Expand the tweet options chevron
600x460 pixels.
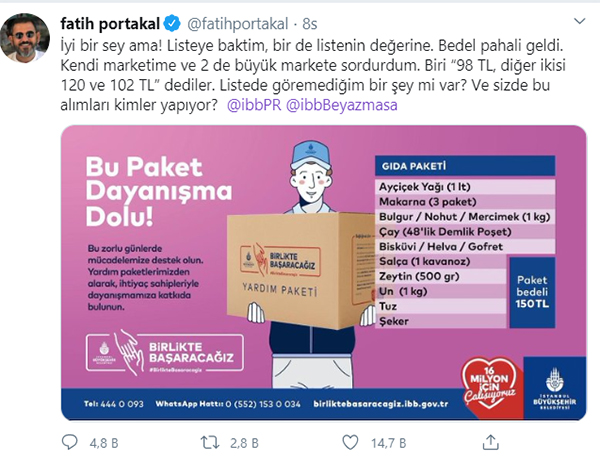(x=580, y=21)
